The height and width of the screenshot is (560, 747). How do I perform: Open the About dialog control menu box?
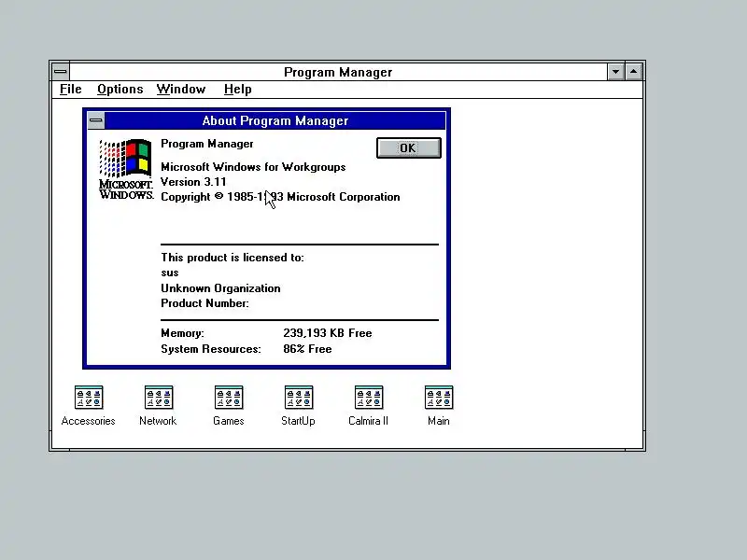96,120
